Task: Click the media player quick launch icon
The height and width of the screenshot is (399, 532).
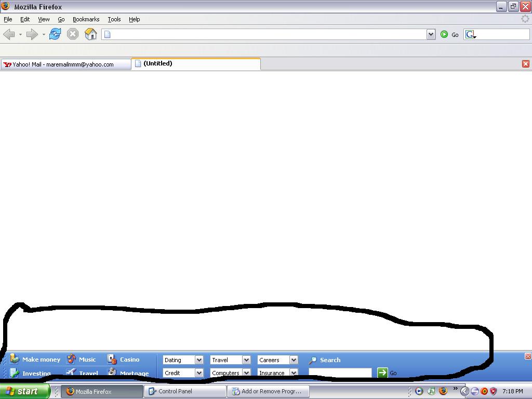Action: [x=419, y=391]
